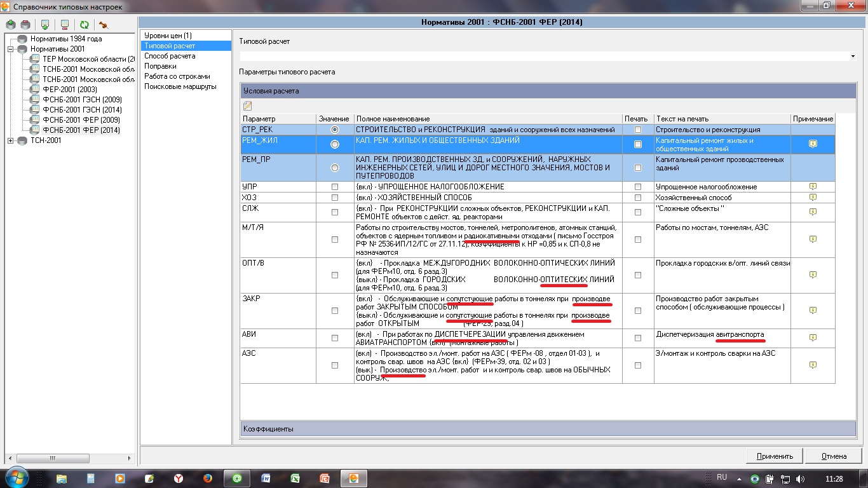Click the delete table toolbar icon

pyautogui.click(x=64, y=25)
